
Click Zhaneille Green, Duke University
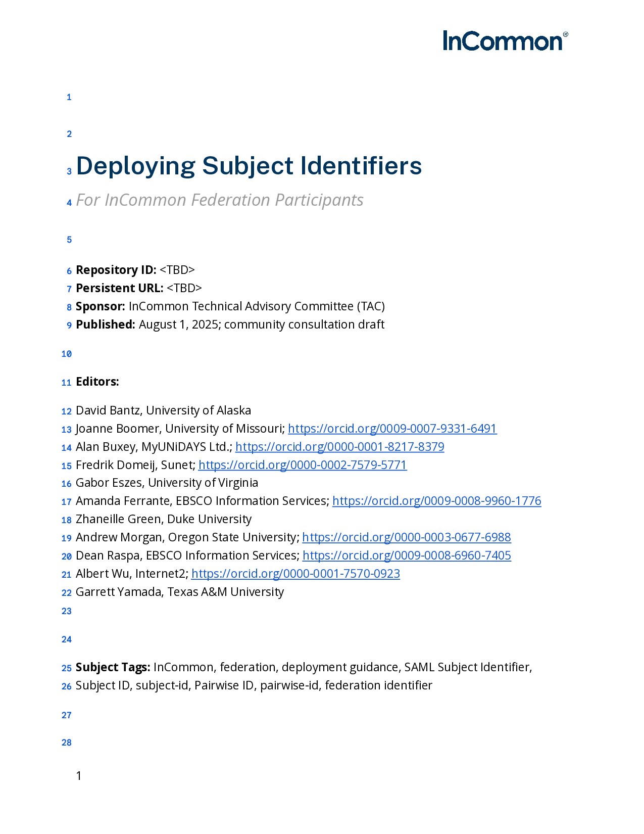(x=164, y=519)
